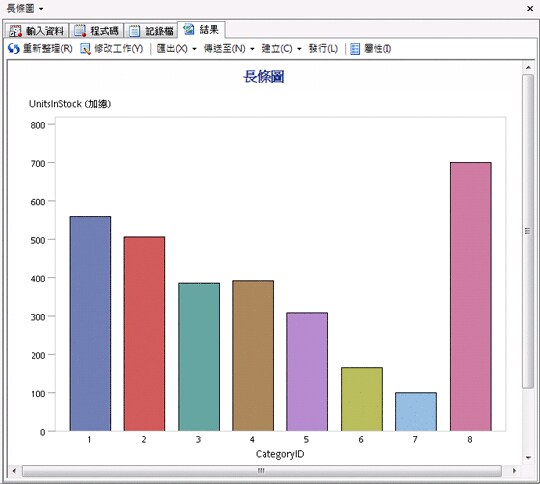The width and height of the screenshot is (540, 484).
Task: Close the 長條圖 panel
Action: coord(530,9)
